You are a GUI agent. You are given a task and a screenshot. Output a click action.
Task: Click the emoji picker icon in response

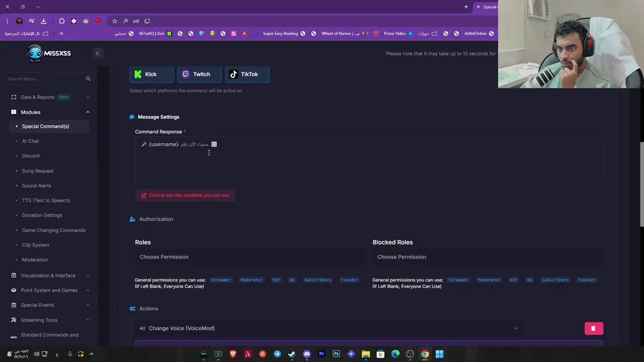click(214, 144)
